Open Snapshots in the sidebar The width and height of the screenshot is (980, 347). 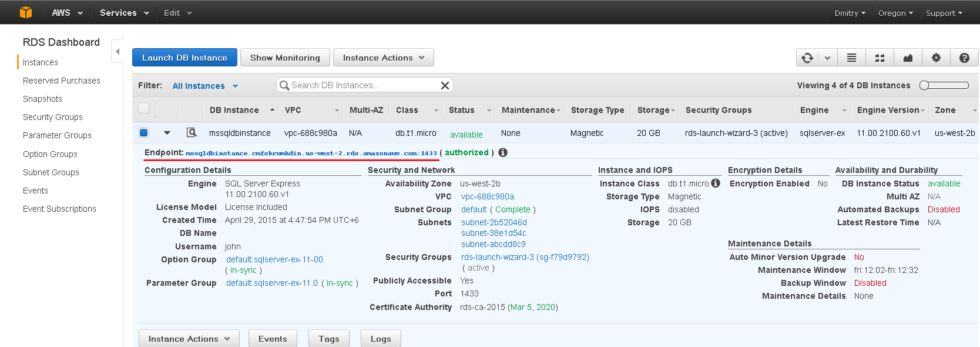(42, 99)
